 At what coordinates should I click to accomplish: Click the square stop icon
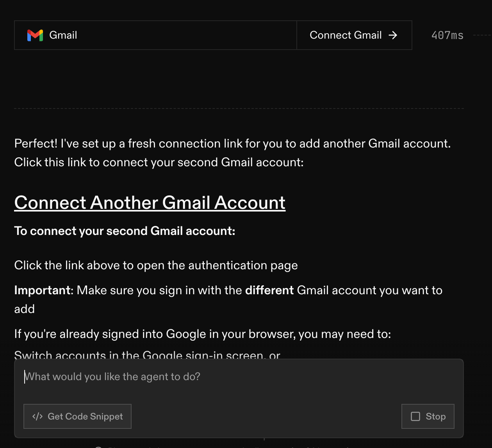(415, 416)
